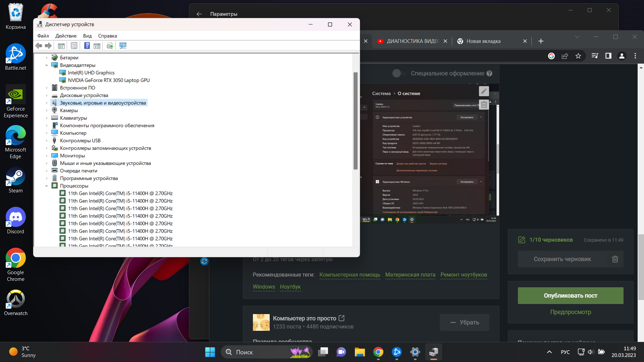The width and height of the screenshot is (644, 362).
Task: Select Действие menu in Device Manager
Action: click(x=65, y=36)
